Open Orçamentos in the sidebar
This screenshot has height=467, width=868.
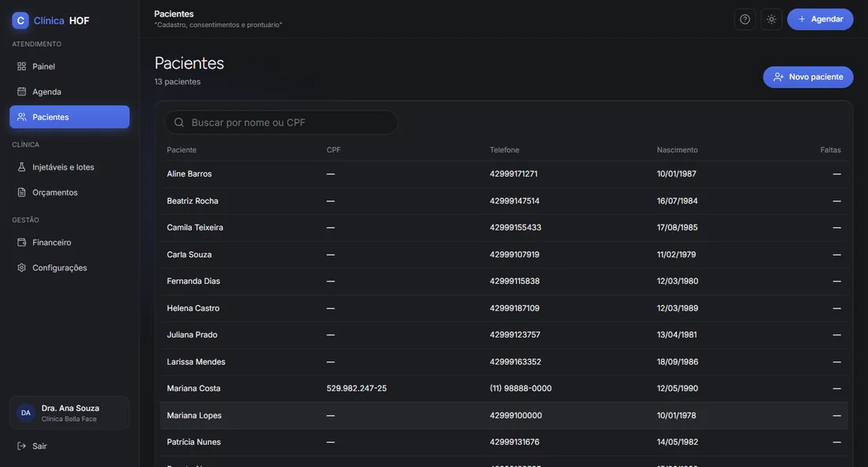click(69, 192)
